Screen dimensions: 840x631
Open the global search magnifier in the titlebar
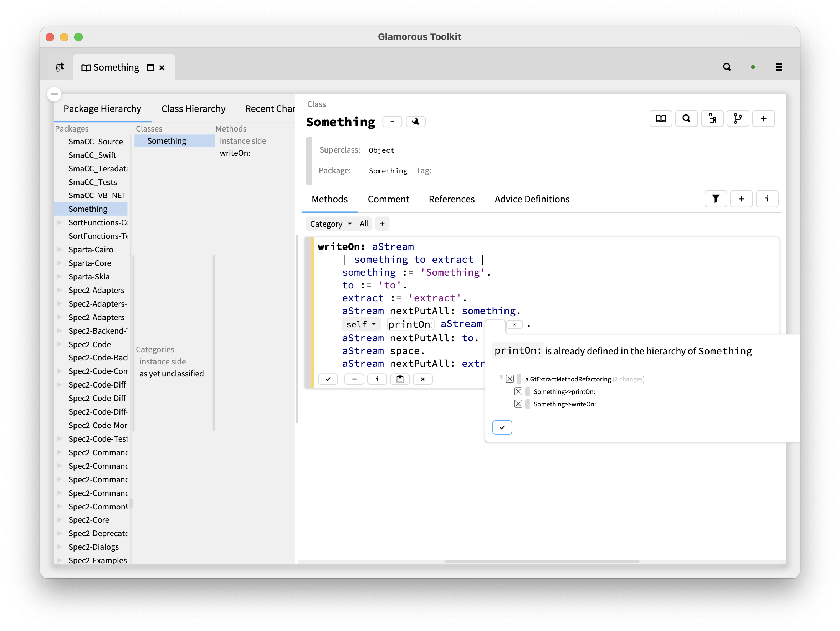click(727, 66)
